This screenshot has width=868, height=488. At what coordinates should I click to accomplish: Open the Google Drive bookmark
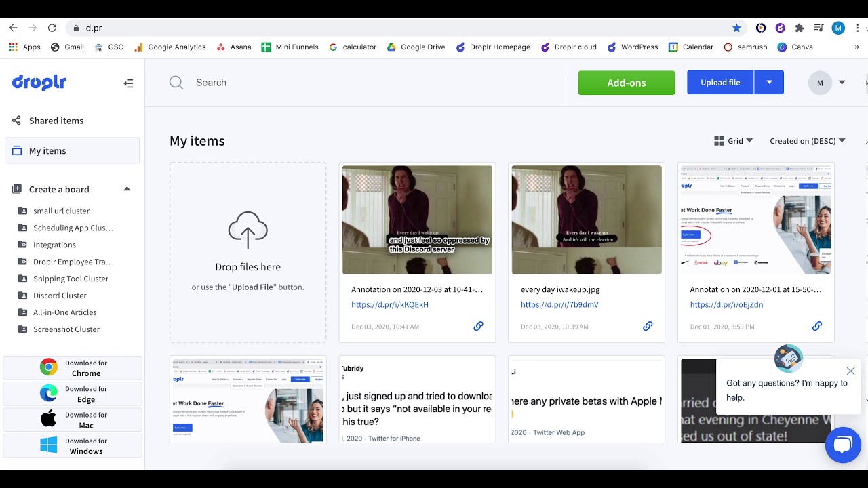coord(416,47)
